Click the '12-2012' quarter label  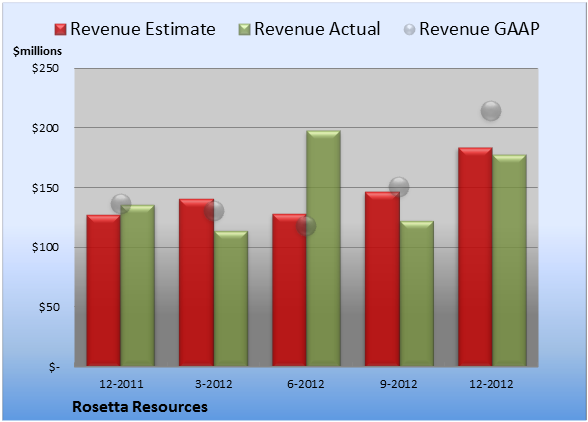491,384
